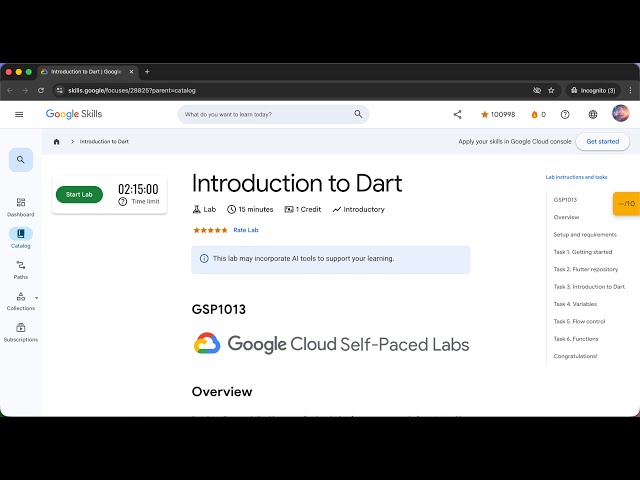Jump to Task 1. Getting started
This screenshot has height=480, width=640.
(x=583, y=252)
